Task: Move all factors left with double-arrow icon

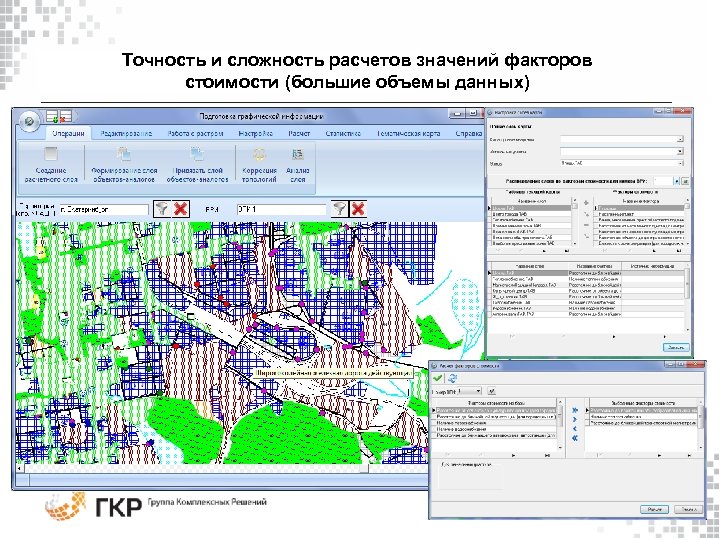Action: coord(574,438)
